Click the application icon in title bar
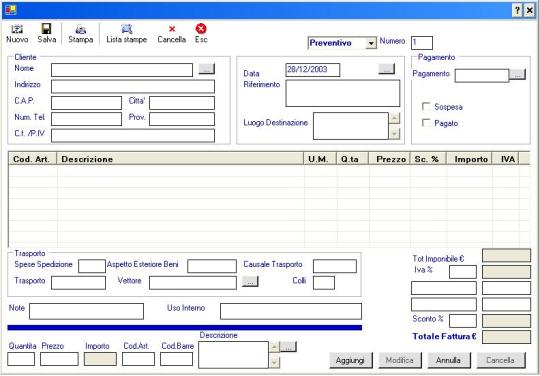Screen dimensions: 540x376 point(11,10)
